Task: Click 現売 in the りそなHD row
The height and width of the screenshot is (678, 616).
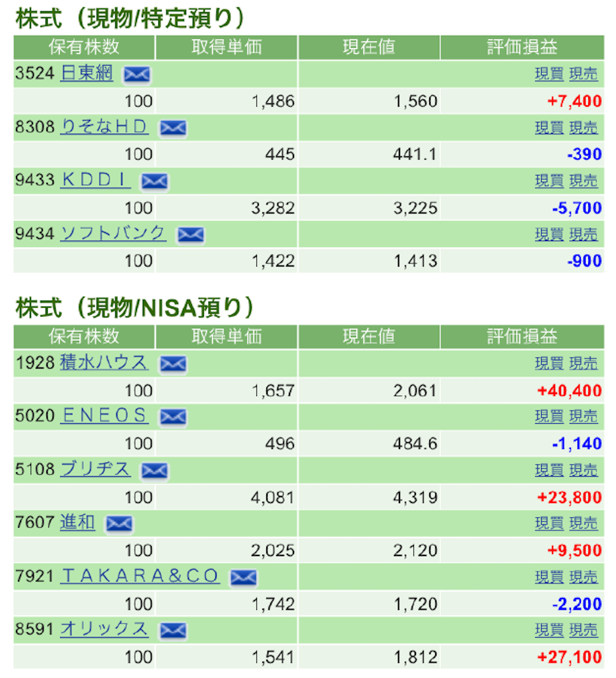Action: (584, 128)
